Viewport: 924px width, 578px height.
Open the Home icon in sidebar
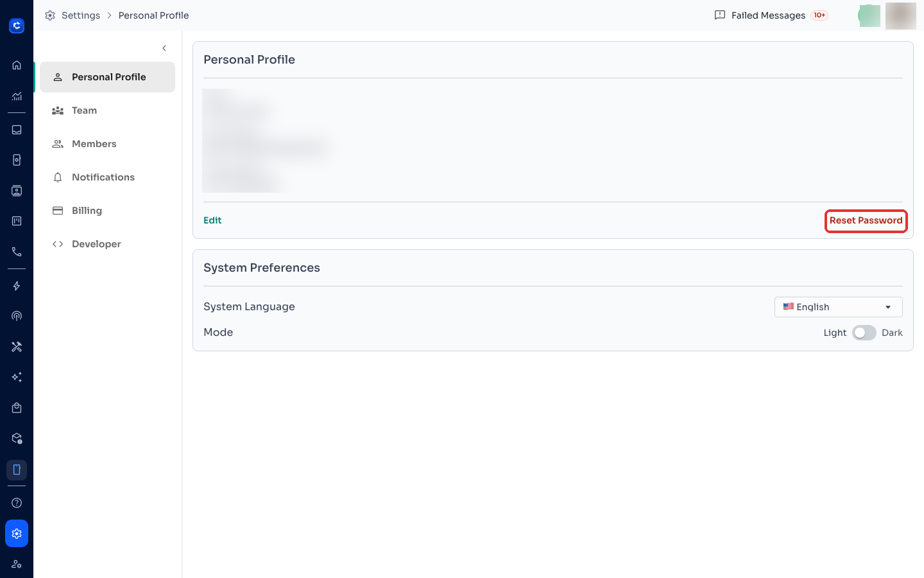(17, 65)
